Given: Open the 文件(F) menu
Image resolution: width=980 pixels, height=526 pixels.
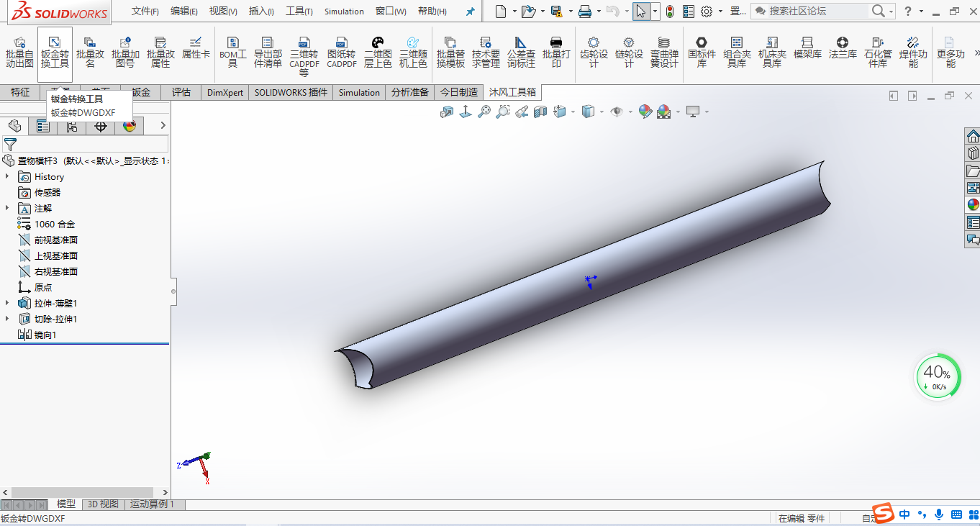Looking at the screenshot, I should [145, 12].
